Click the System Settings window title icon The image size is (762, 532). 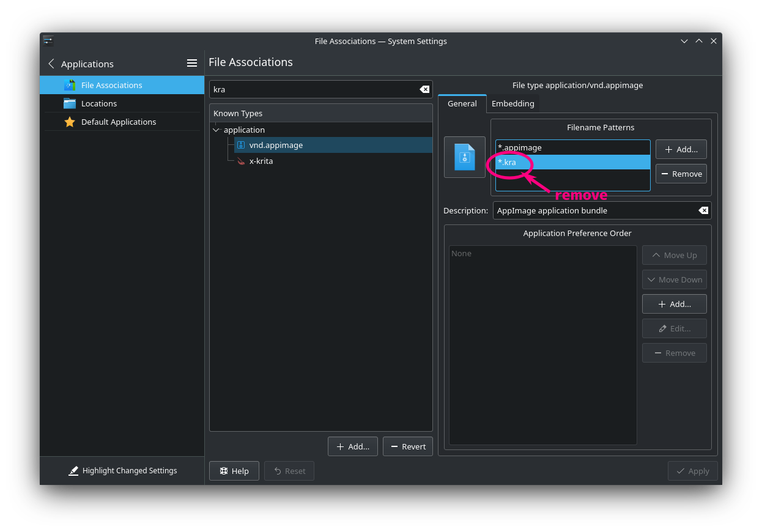pyautogui.click(x=48, y=41)
